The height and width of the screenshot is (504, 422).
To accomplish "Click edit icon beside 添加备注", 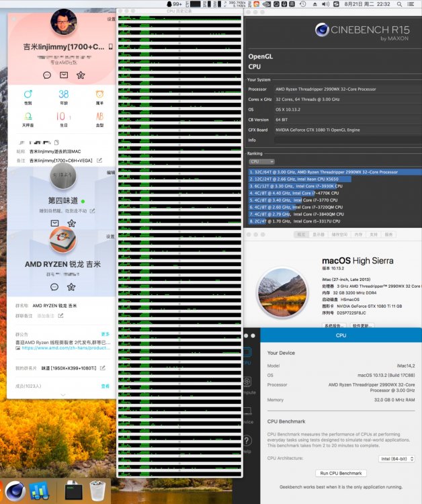I will [60, 316].
